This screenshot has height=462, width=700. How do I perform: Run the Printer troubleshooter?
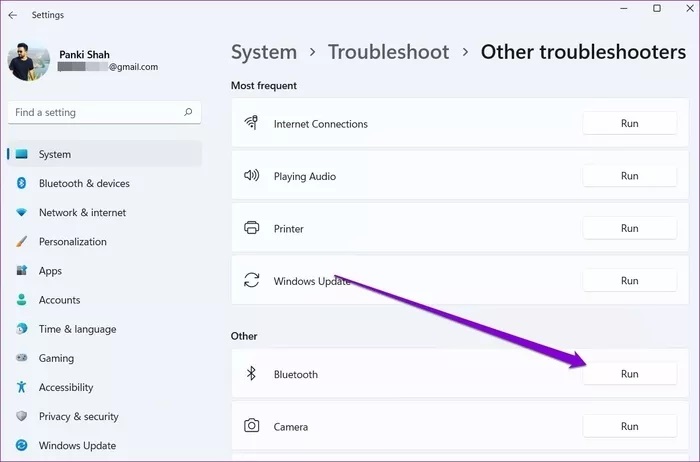pyautogui.click(x=629, y=228)
